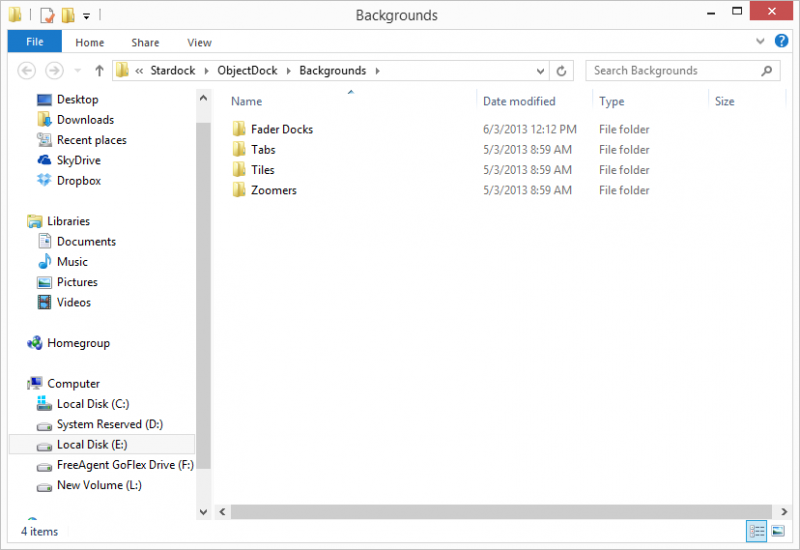800x550 pixels.
Task: Open Downloads in navigation pane
Action: [x=85, y=119]
